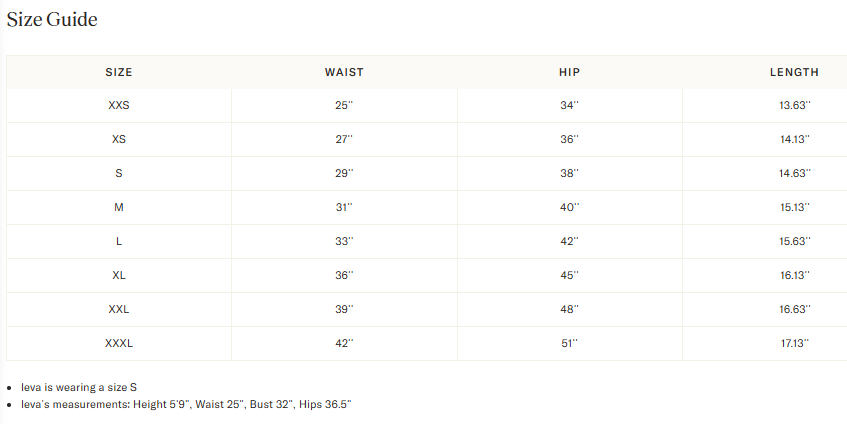Select the 48" hip value for XXL
This screenshot has height=424, width=847.
point(569,309)
